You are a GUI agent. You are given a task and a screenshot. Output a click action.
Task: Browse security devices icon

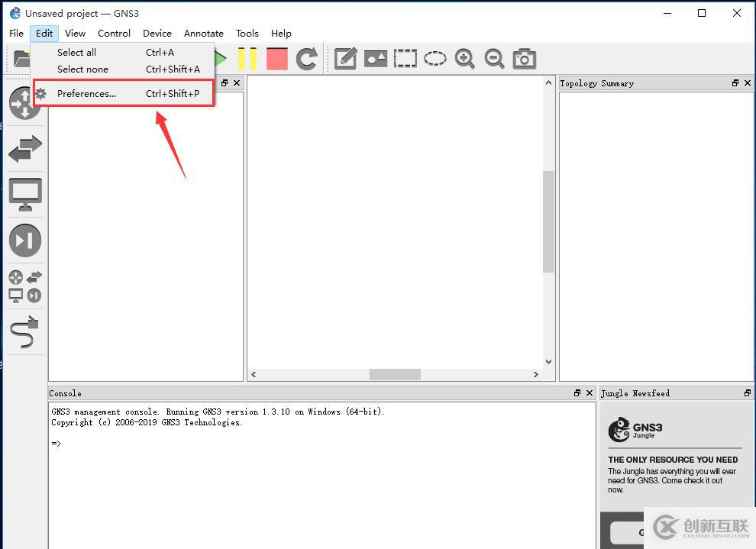pos(25,240)
